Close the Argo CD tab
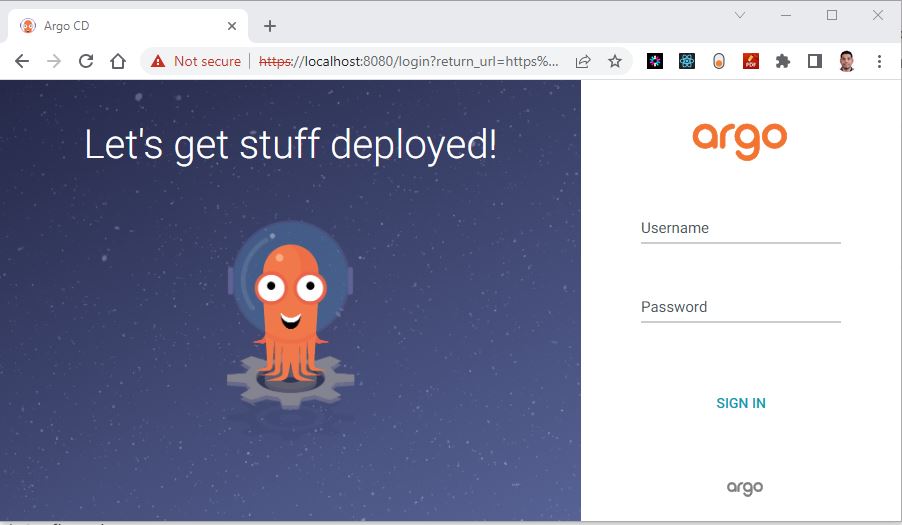The width and height of the screenshot is (902, 525). click(232, 26)
